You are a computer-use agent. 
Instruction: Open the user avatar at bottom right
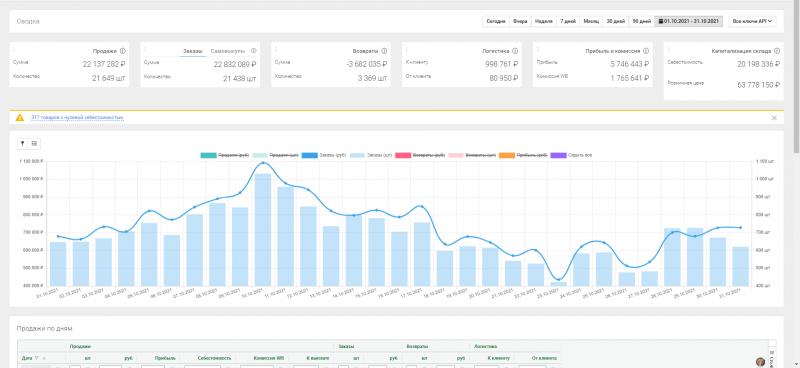761,362
